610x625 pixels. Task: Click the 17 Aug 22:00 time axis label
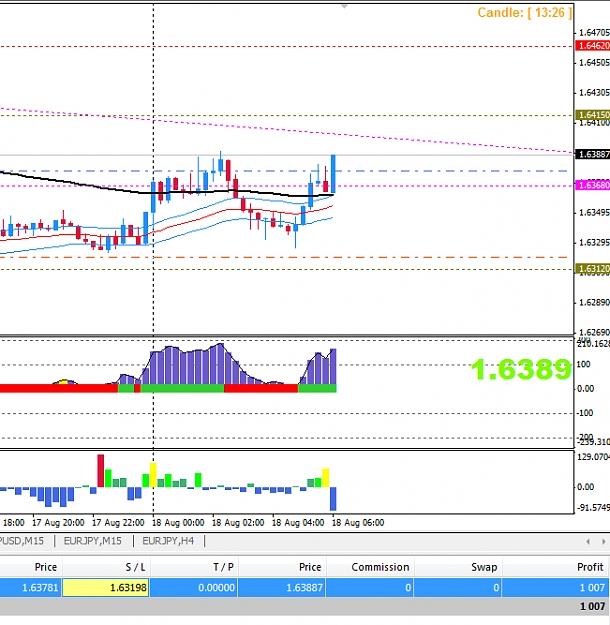pos(118,523)
